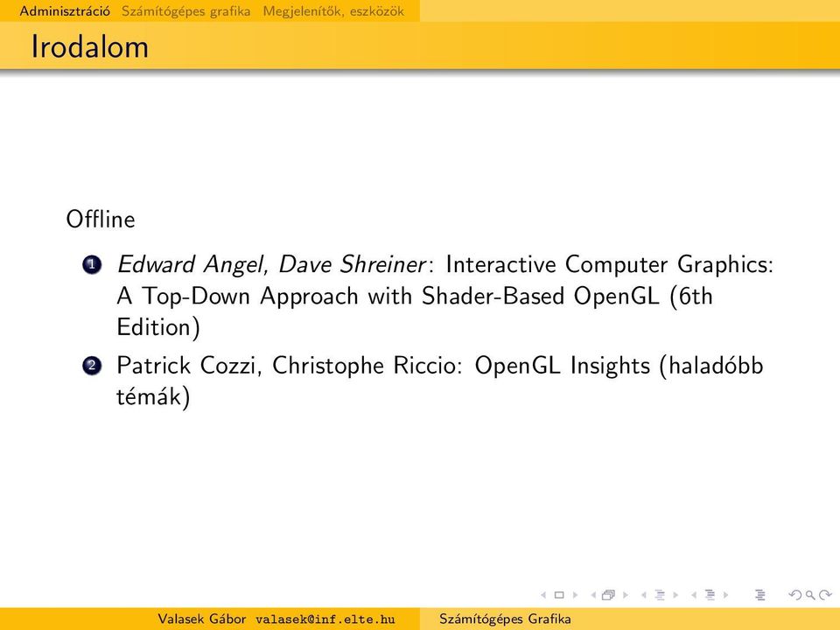Go to next subsection arrow
The height and width of the screenshot is (630, 840).
[x=675, y=595]
